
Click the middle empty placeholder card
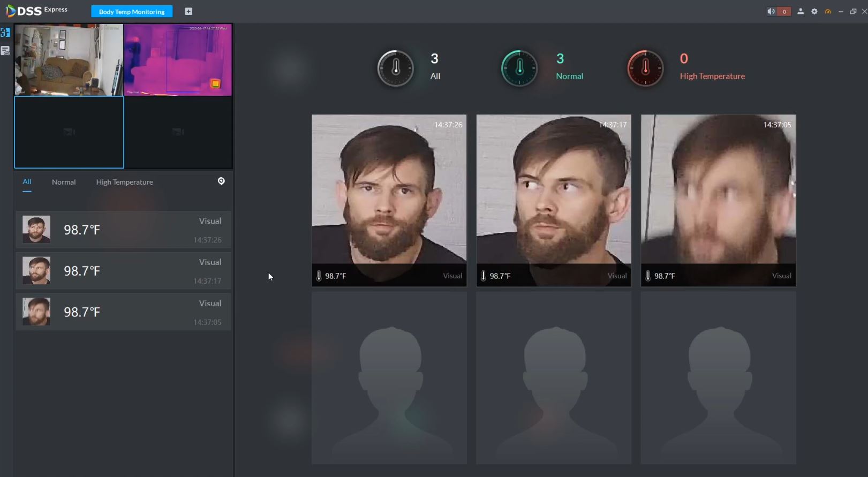click(x=554, y=378)
